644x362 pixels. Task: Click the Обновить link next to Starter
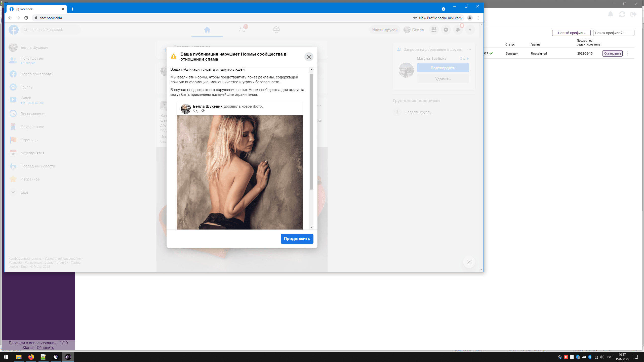45,347
